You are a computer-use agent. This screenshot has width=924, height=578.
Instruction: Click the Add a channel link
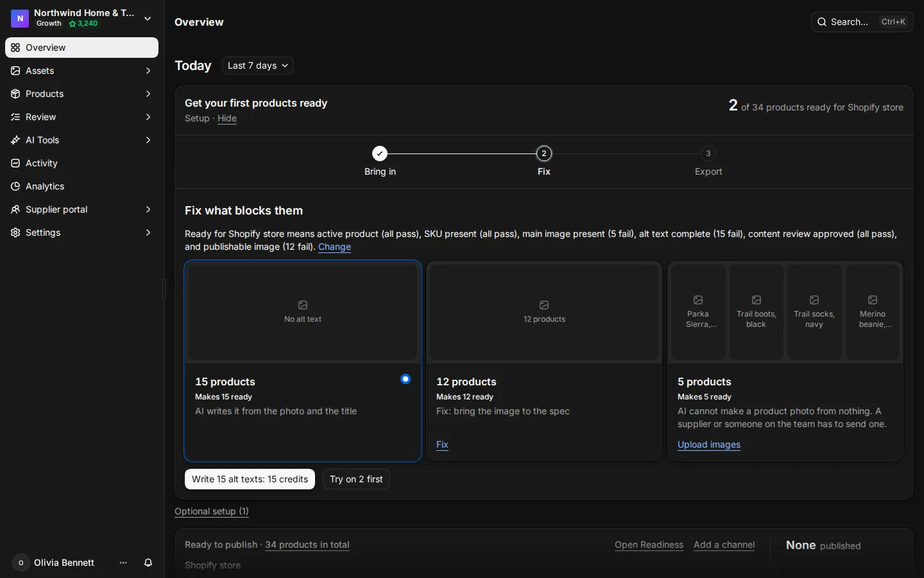[724, 545]
